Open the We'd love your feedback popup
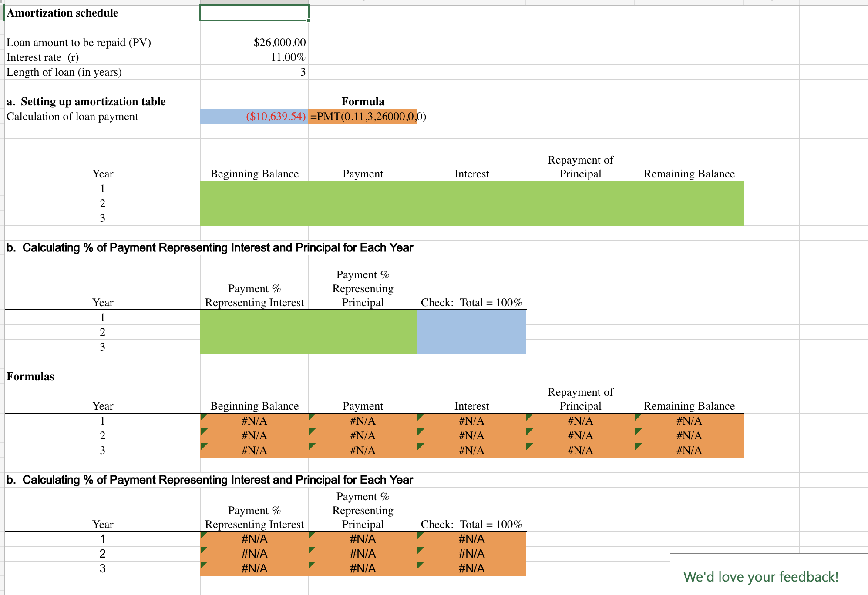Viewport: 868px width, 595px height. tap(760, 577)
